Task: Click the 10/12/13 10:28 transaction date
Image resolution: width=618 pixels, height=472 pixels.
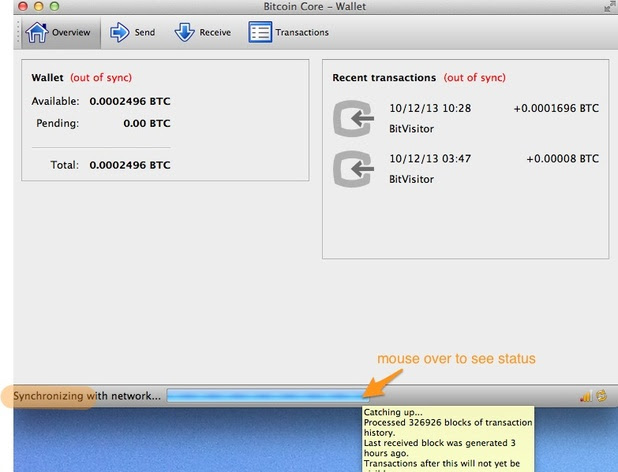Action: 430,108
